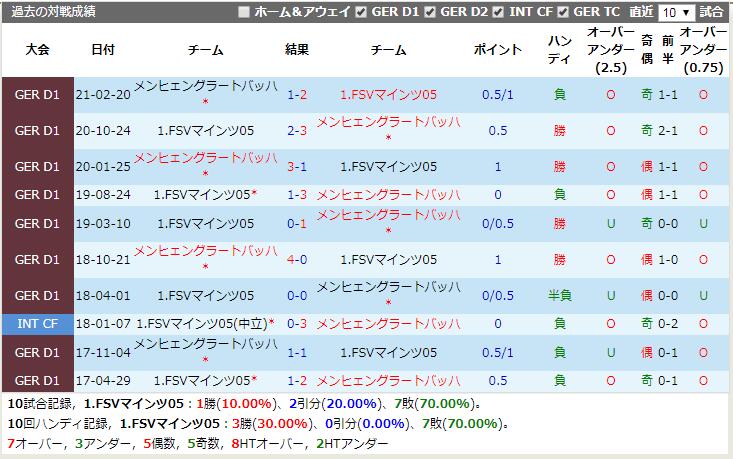
Task: Select the ポイント column header
Action: pos(498,50)
